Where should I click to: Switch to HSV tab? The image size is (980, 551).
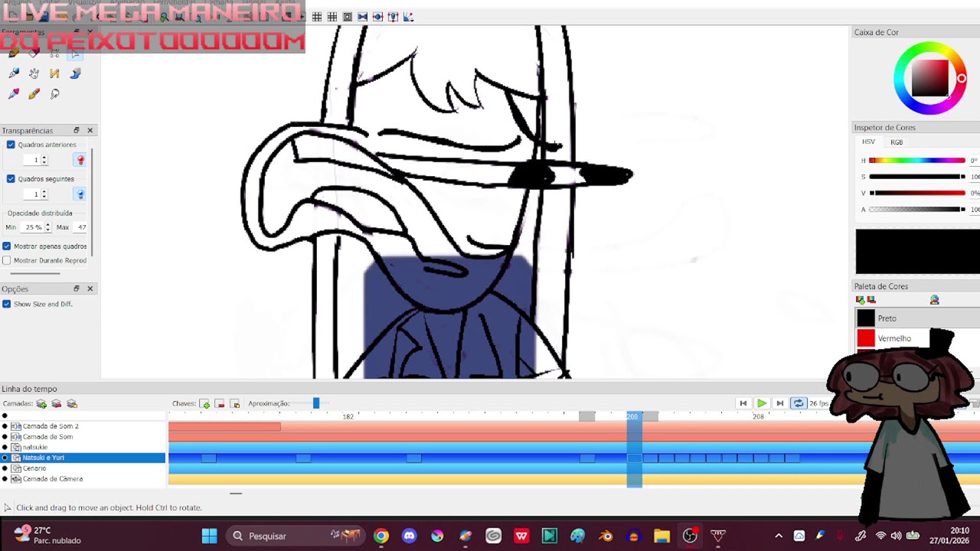(868, 142)
